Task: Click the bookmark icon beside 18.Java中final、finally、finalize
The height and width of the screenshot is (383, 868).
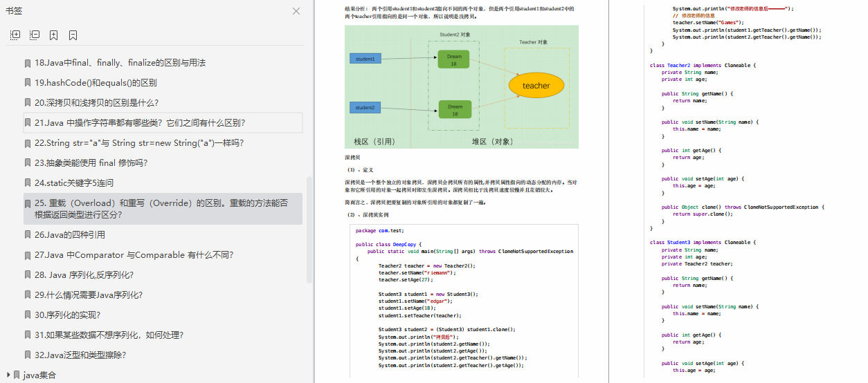Action: point(28,63)
